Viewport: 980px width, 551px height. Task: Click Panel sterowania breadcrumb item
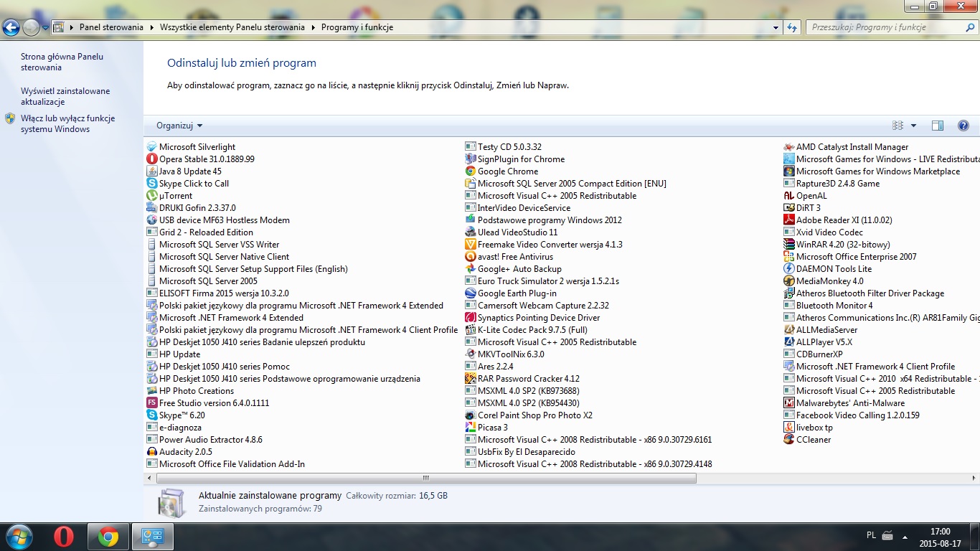[x=111, y=27]
